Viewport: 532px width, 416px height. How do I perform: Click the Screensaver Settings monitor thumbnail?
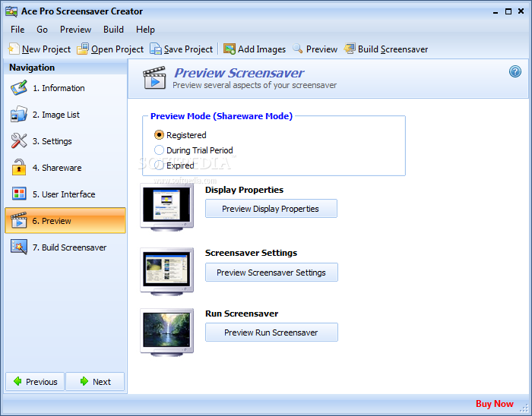167,271
